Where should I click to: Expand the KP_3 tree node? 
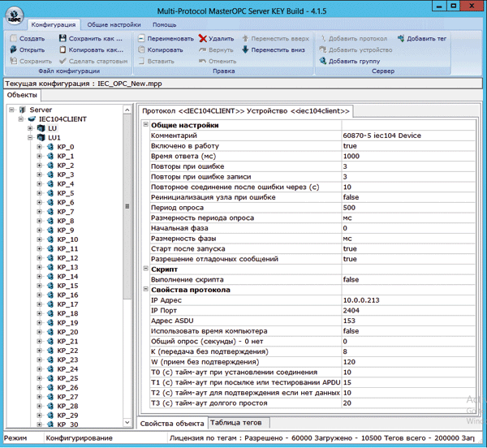click(40, 174)
